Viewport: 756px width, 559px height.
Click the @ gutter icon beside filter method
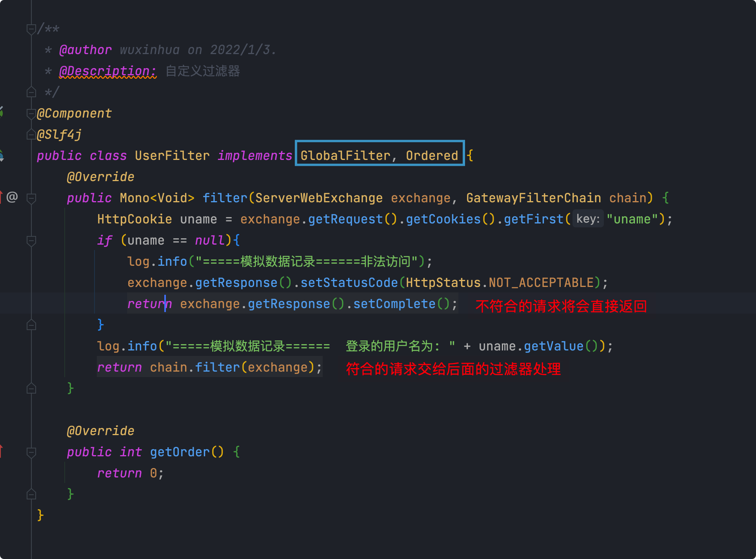point(12,197)
